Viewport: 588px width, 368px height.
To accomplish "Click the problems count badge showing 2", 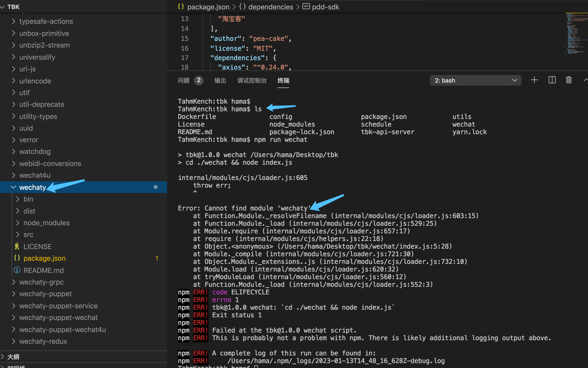I will 199,80.
